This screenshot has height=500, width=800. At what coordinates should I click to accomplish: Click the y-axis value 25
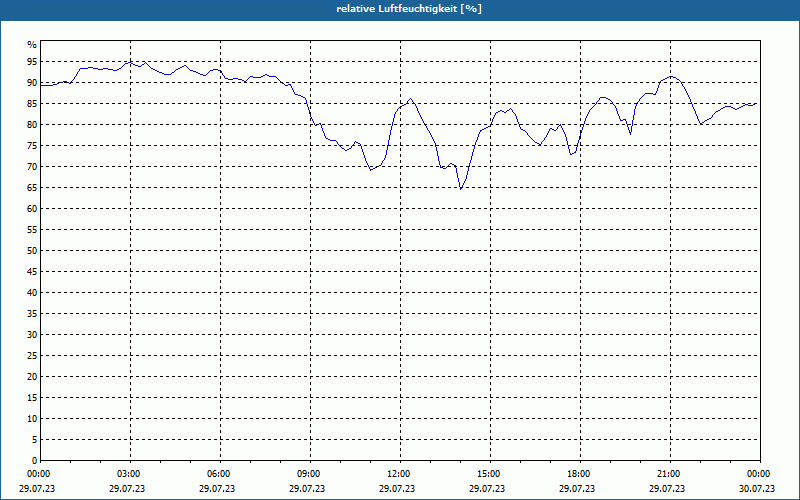[x=32, y=356]
